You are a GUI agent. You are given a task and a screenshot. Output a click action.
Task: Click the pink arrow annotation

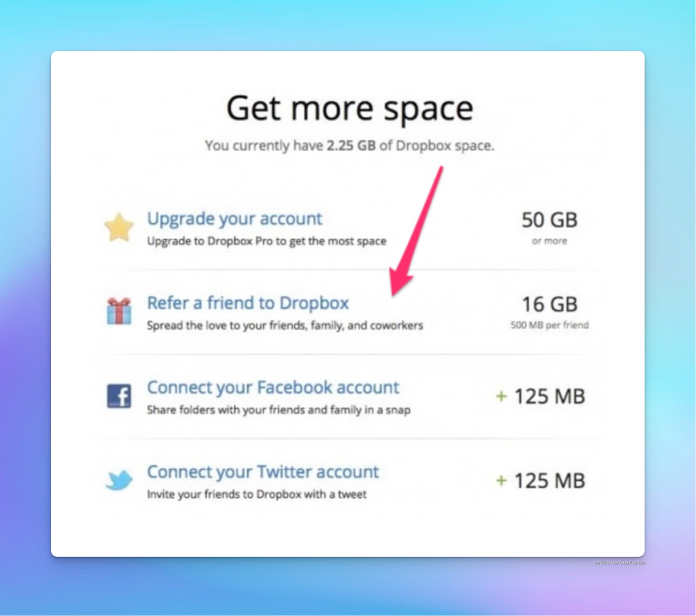coord(417,231)
